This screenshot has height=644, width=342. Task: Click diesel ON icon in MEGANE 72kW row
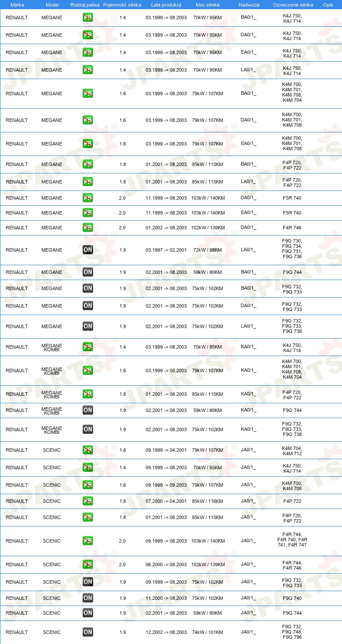pos(88,250)
